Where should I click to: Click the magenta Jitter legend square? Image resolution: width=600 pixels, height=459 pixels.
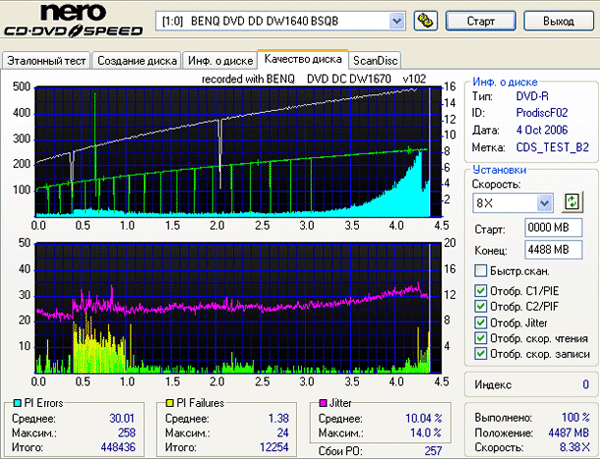pyautogui.click(x=320, y=403)
